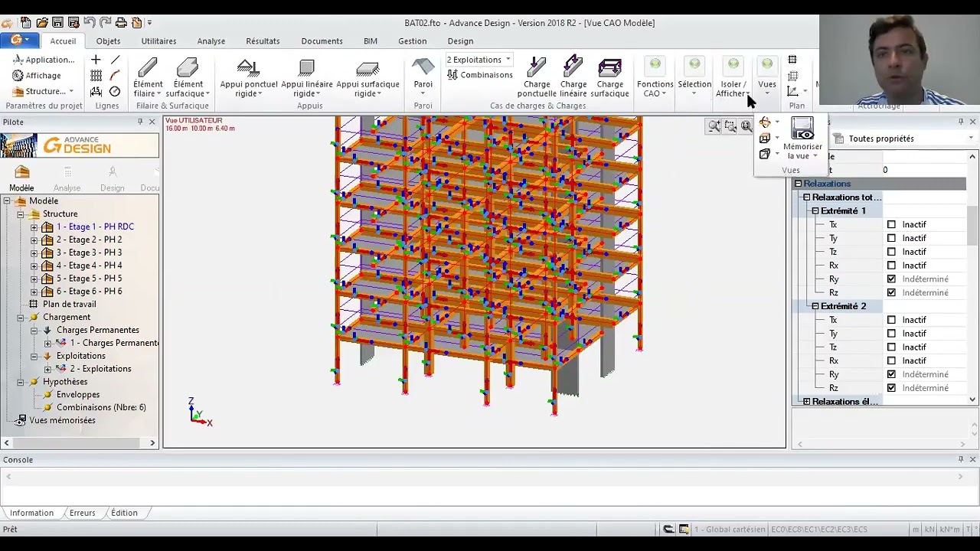Click the Open file icon in quick access toolbar

click(42, 22)
